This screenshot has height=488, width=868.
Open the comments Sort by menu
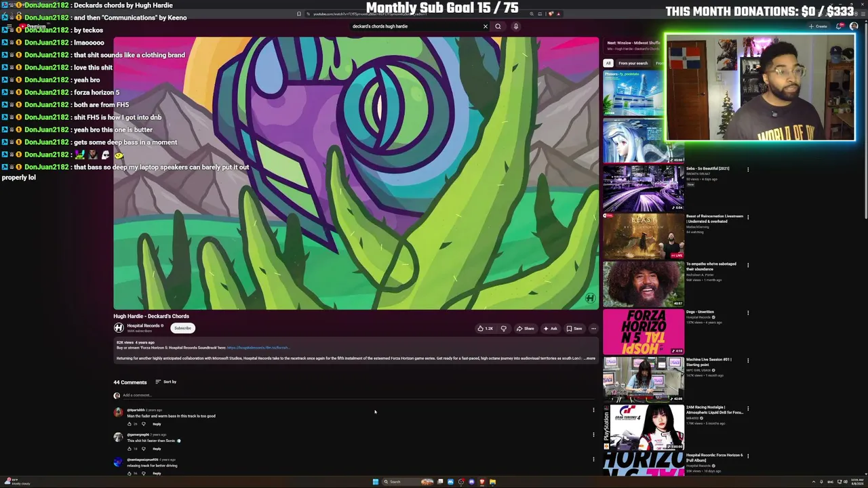click(x=165, y=382)
